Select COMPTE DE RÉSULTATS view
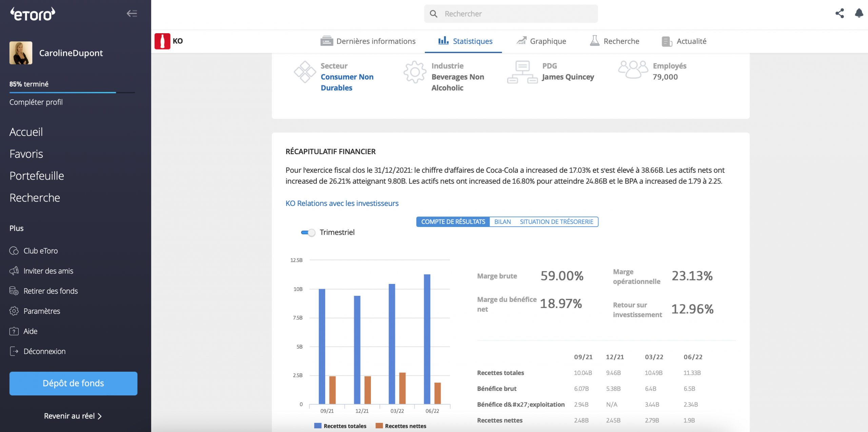The height and width of the screenshot is (432, 868). click(453, 222)
